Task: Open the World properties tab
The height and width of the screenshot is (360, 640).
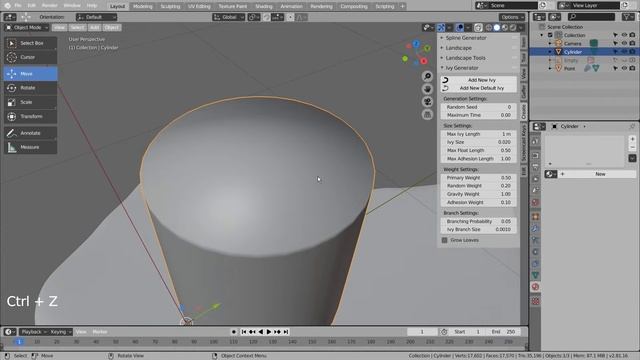Action: (x=536, y=203)
